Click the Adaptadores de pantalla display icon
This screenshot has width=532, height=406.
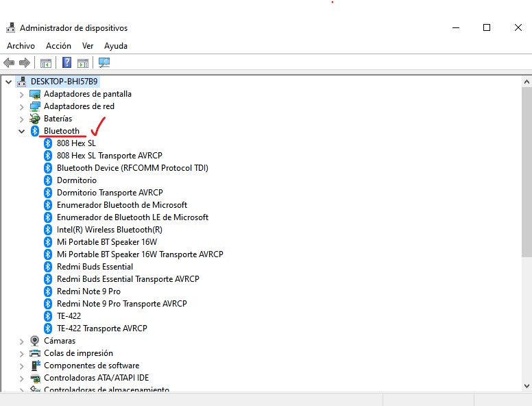tap(35, 94)
